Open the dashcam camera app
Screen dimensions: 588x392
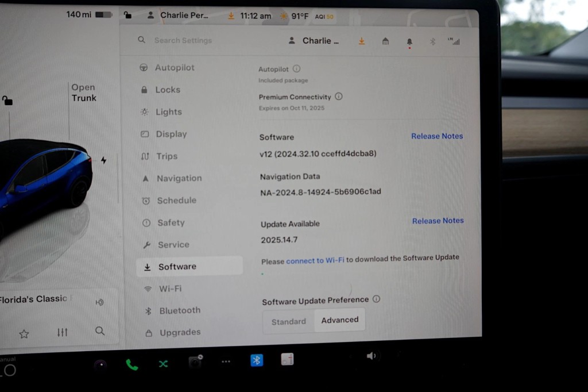click(x=196, y=362)
